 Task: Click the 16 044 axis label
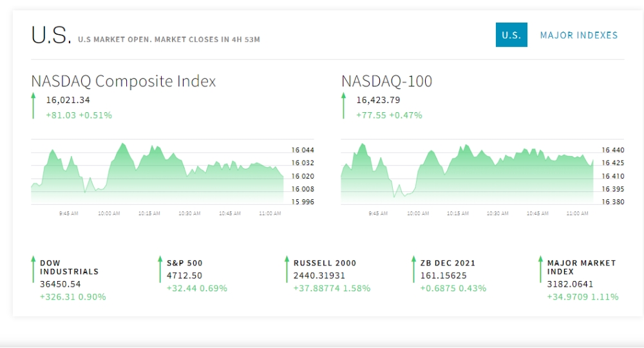coord(303,150)
